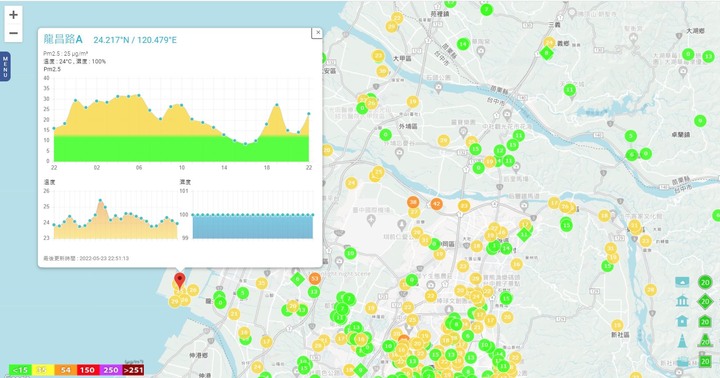The height and width of the screenshot is (378, 720).
Task: Click the red location pin marker
Action: (x=180, y=280)
